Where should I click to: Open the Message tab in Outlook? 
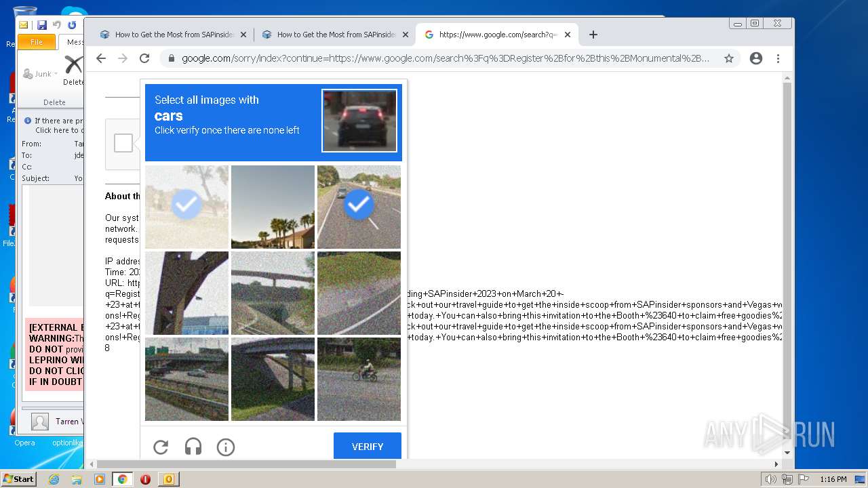pos(72,42)
